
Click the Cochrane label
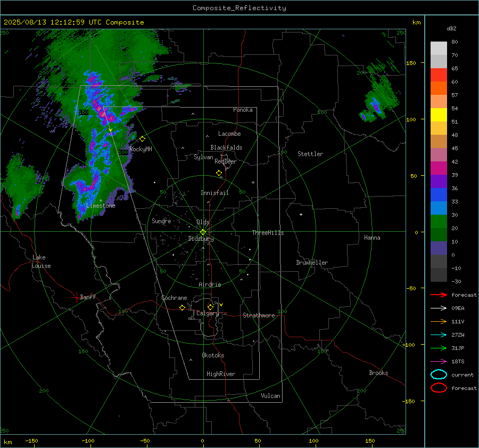click(174, 298)
